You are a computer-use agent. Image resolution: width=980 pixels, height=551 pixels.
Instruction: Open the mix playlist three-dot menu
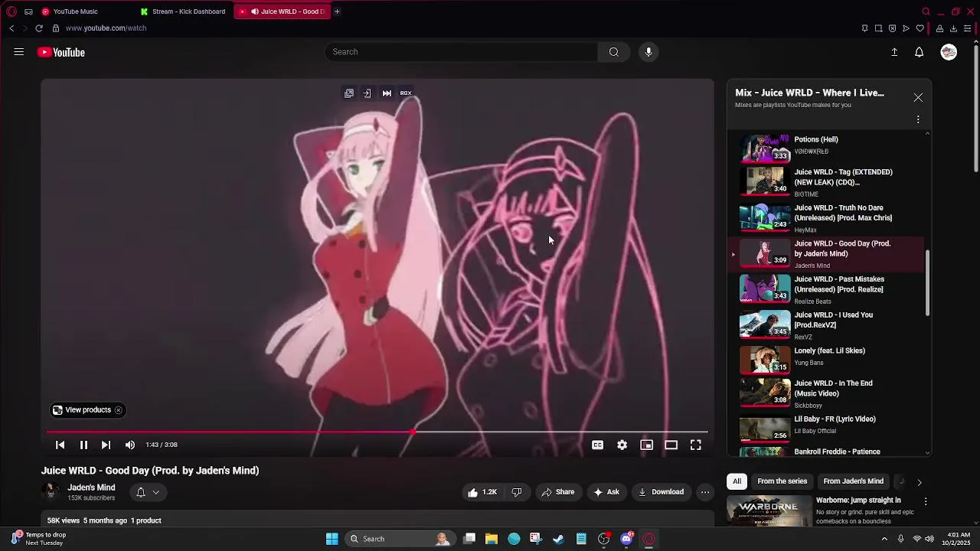pyautogui.click(x=918, y=119)
